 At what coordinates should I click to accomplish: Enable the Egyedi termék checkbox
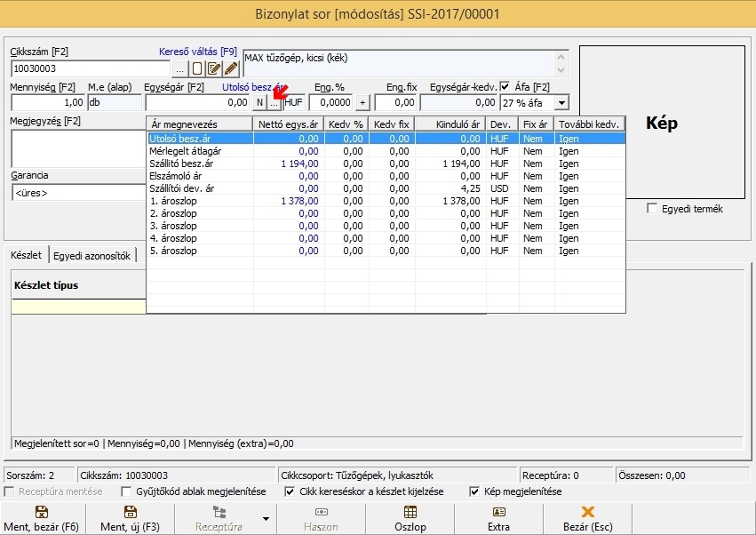point(653,209)
